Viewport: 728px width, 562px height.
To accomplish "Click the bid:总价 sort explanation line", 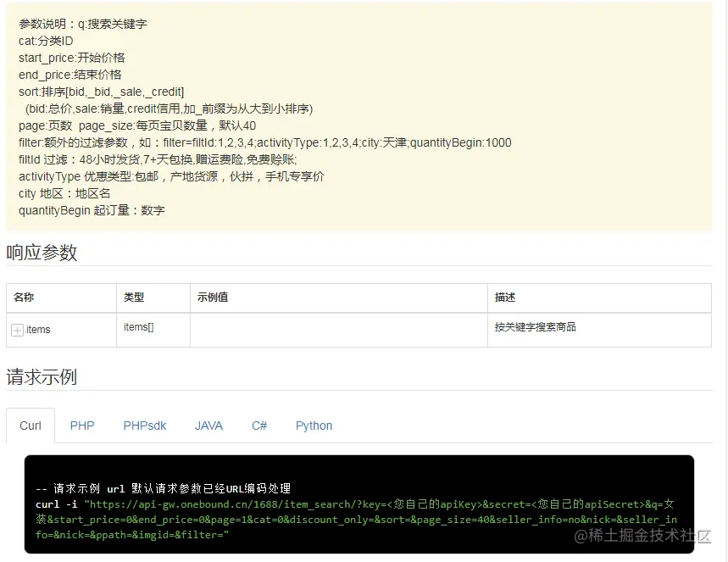I will [x=169, y=109].
